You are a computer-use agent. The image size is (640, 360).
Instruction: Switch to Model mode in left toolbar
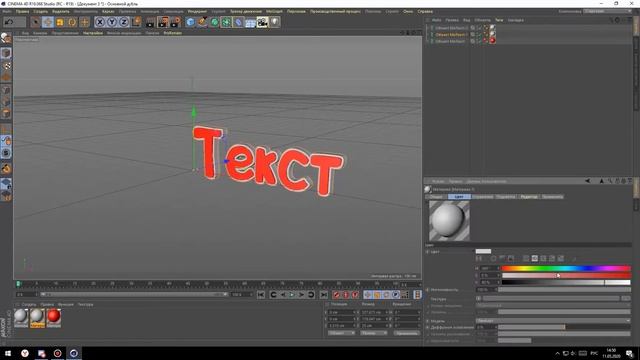pos(6,53)
